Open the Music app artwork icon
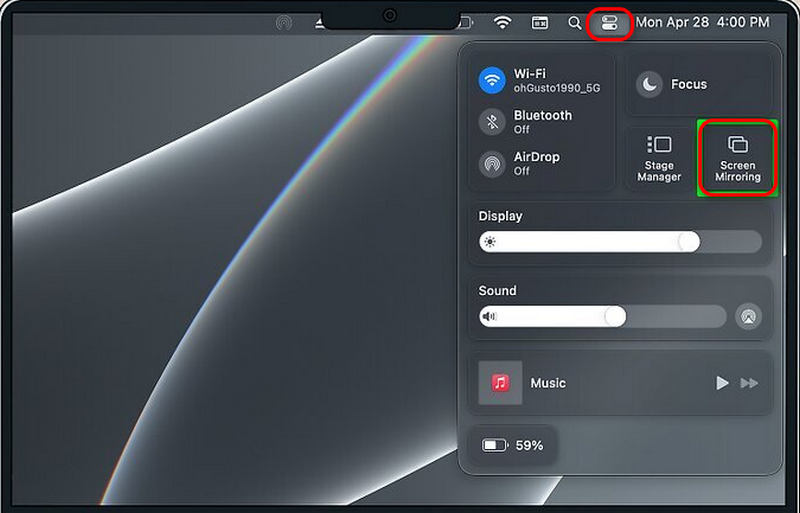Screen dimensions: 800x513 pos(500,383)
